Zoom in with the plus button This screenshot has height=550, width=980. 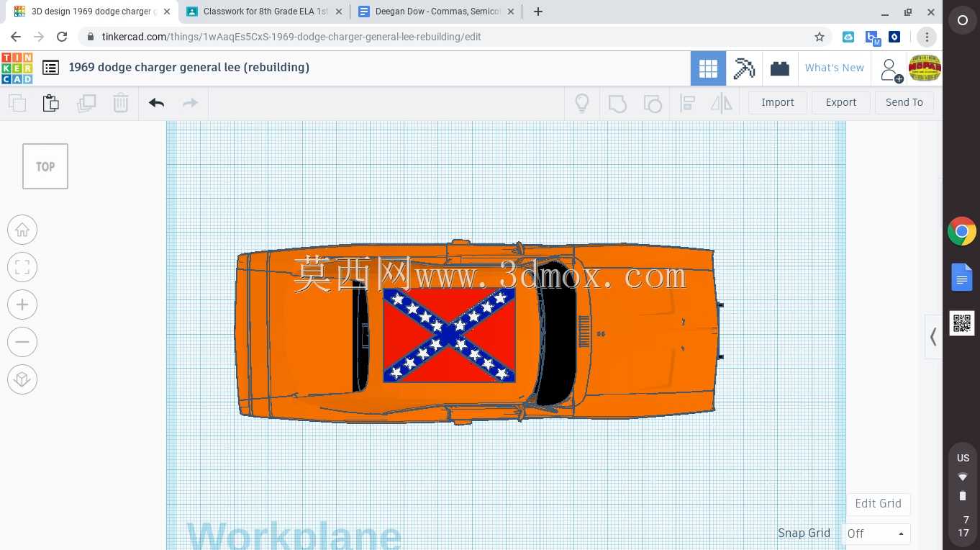tap(22, 305)
